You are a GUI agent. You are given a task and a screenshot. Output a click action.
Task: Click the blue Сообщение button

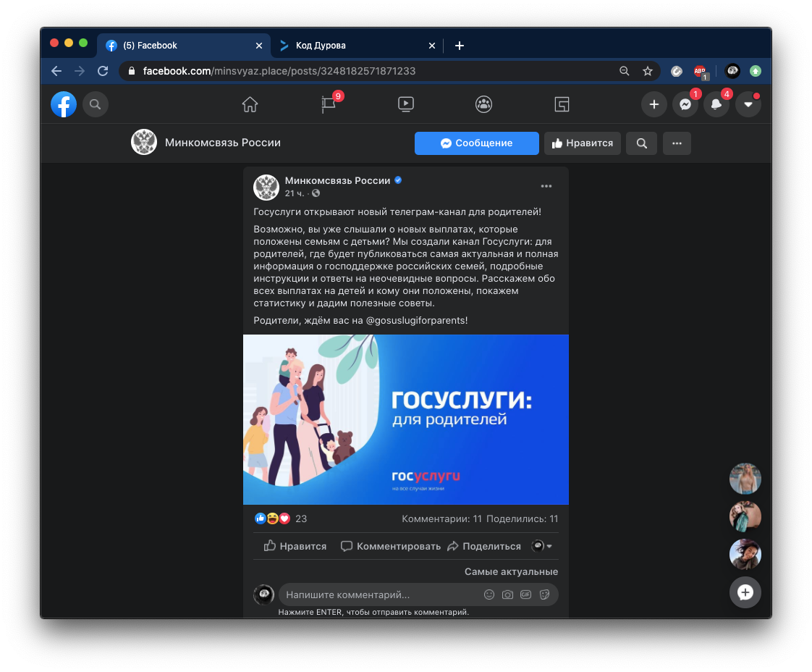point(476,143)
